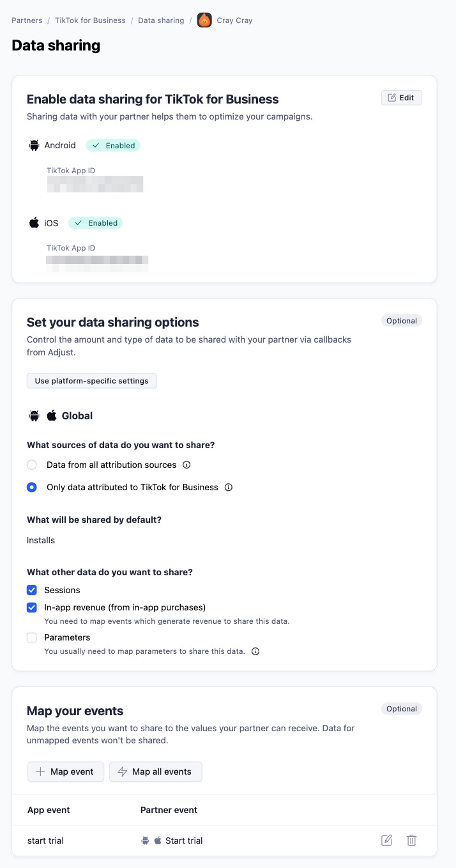
Task: Enable the Parameters checkbox
Action: 32,638
